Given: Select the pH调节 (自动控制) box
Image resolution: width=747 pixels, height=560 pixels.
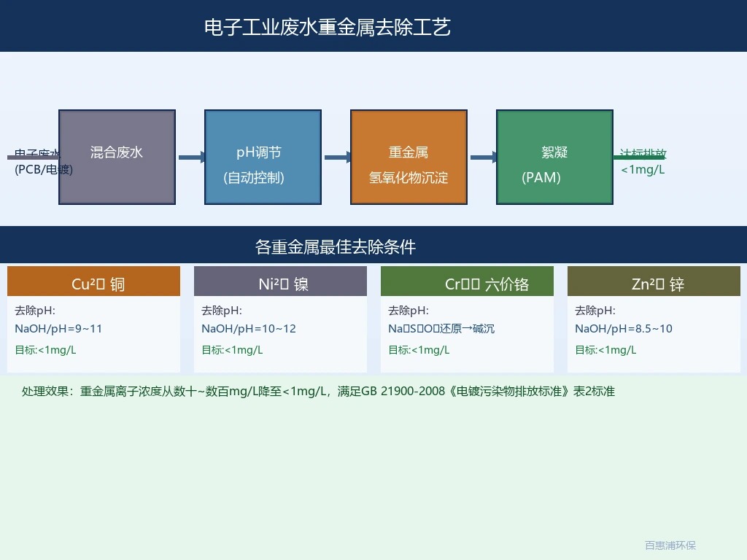Looking at the screenshot, I should [263, 157].
